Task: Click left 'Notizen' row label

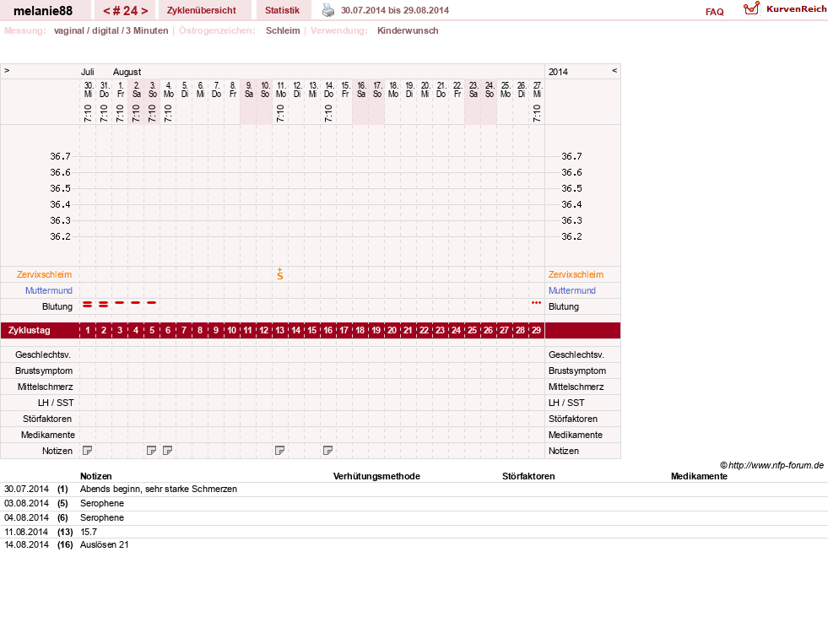Action: (x=57, y=451)
